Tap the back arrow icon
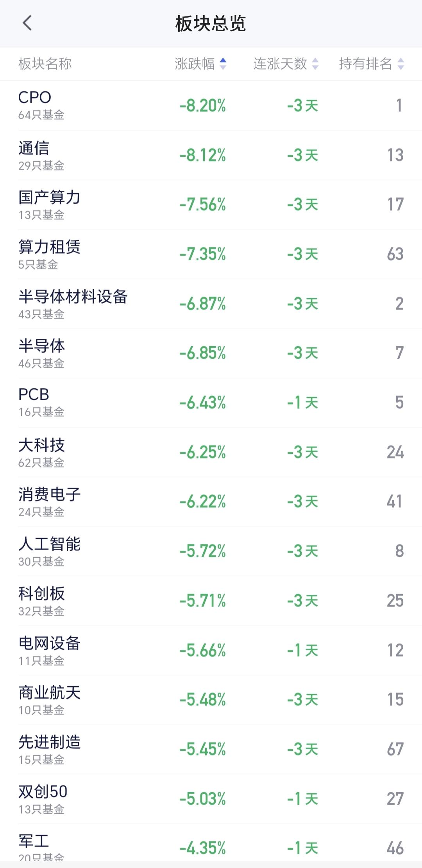The width and height of the screenshot is (422, 868). click(x=27, y=23)
